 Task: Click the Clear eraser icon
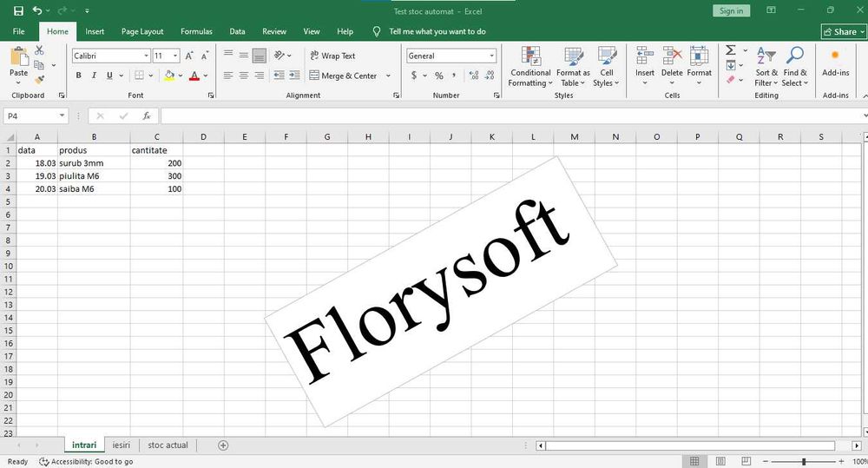tap(731, 80)
